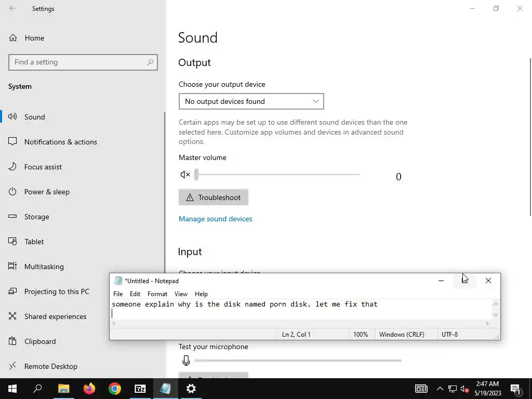Open Projecting to this PC
The height and width of the screenshot is (399, 532).
[x=57, y=291]
